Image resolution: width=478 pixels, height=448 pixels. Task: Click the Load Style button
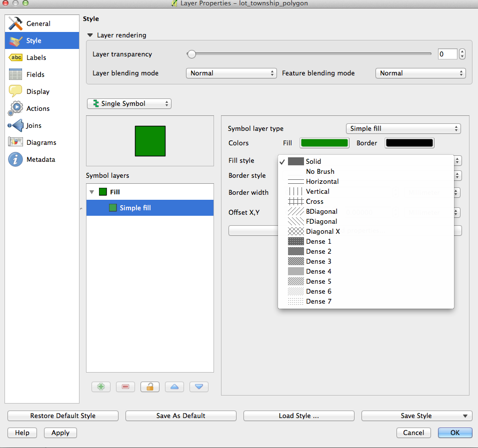click(298, 416)
